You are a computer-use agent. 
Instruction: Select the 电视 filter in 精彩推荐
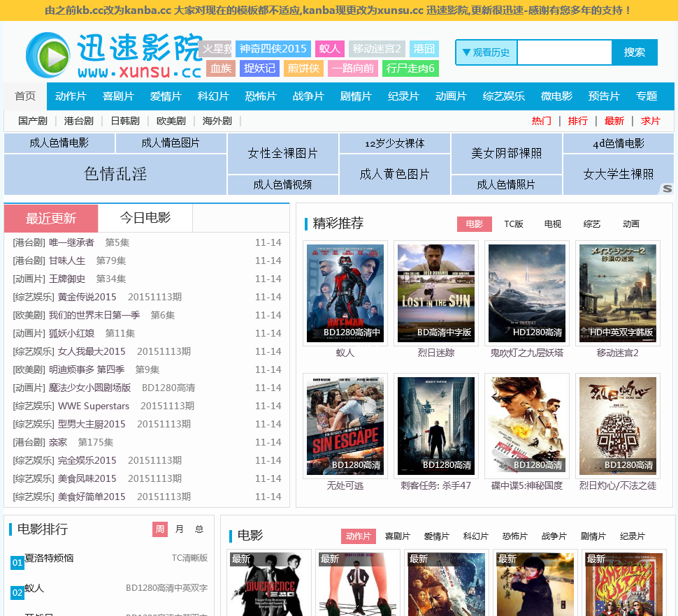tap(553, 223)
